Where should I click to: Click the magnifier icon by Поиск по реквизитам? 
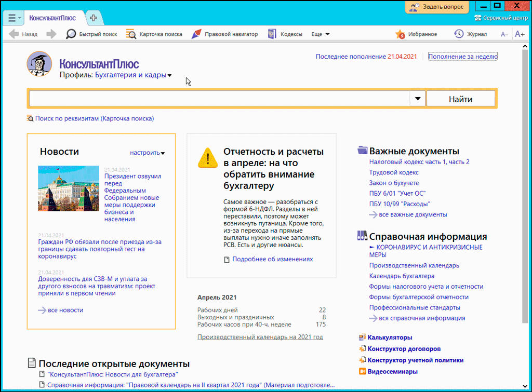[30, 118]
